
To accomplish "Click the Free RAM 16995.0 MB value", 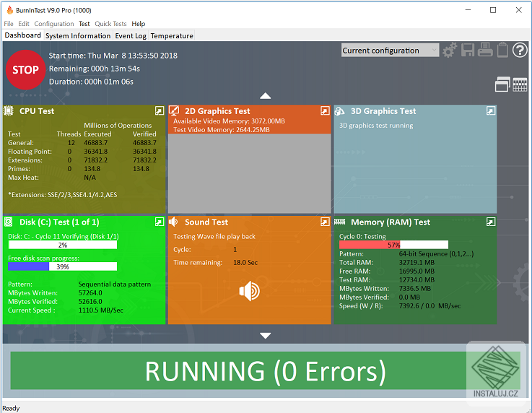I will 417,271.
